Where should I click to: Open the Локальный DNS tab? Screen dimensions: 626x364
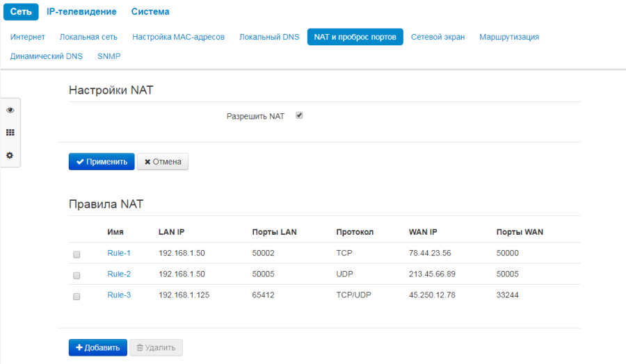click(x=269, y=37)
